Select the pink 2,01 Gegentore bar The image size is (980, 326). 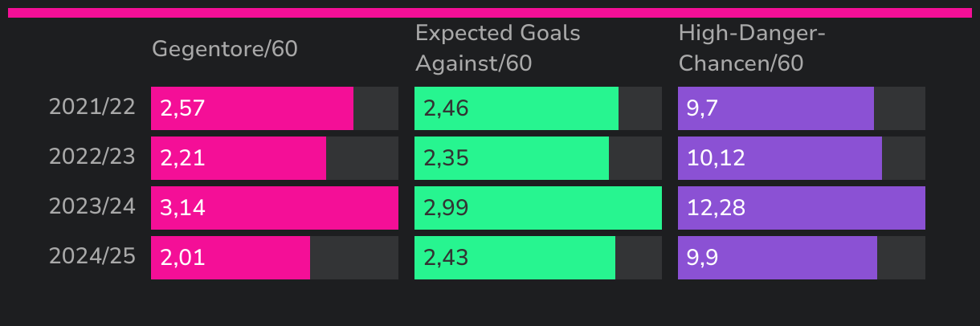[231, 258]
